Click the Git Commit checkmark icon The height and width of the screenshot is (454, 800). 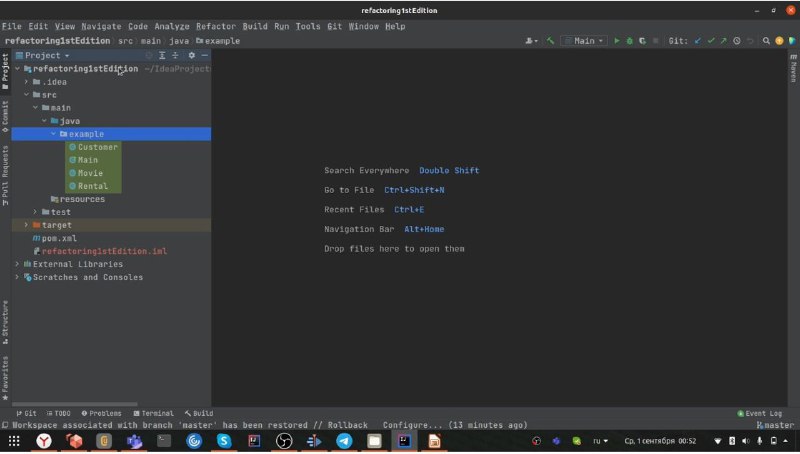pos(711,41)
